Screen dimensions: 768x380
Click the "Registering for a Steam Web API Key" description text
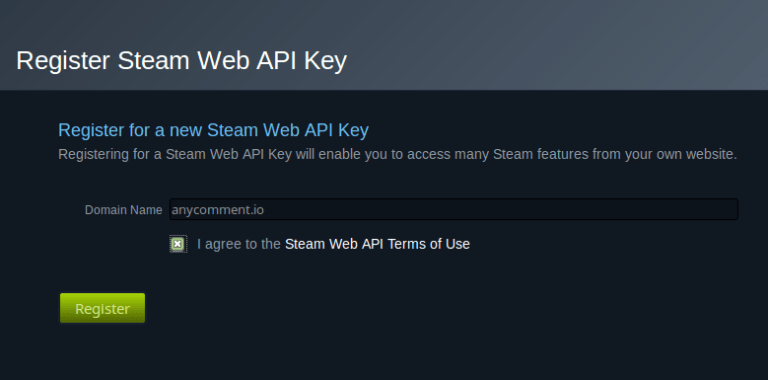tap(398, 155)
